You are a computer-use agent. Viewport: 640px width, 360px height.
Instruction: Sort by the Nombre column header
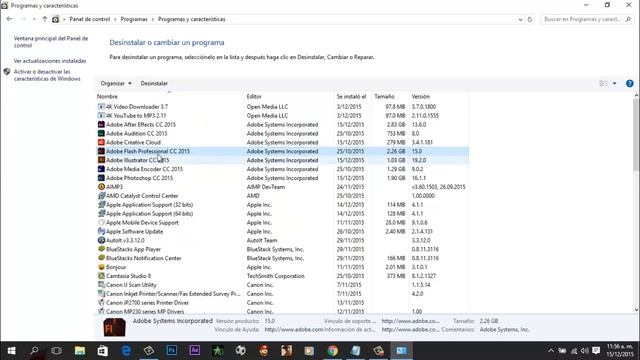point(169,96)
